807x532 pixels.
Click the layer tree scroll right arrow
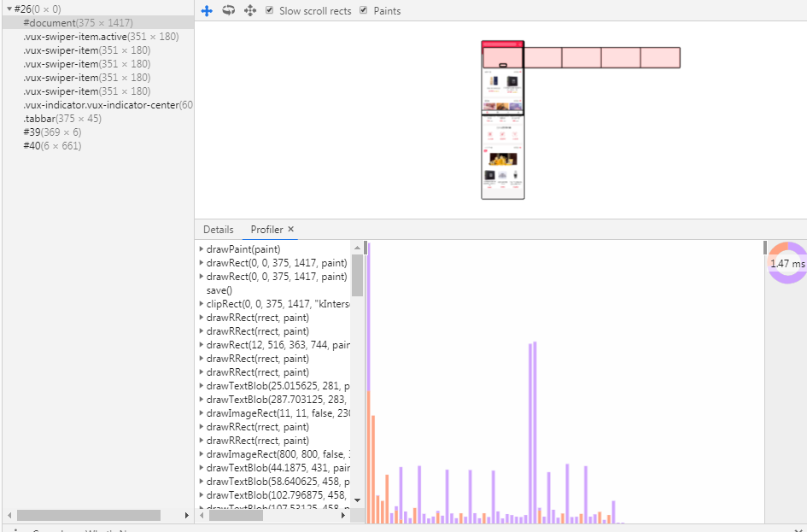pyautogui.click(x=187, y=515)
